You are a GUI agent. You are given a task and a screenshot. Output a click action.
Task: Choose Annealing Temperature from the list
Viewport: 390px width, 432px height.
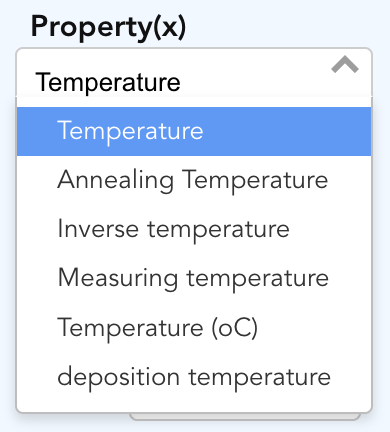point(194,180)
